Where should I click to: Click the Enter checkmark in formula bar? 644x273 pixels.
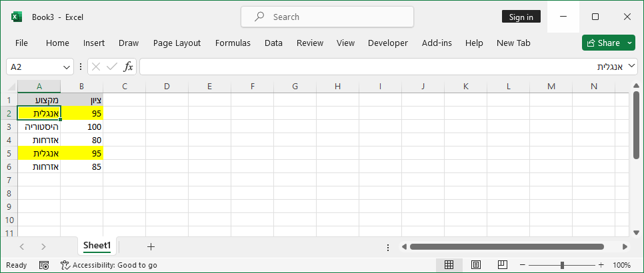pyautogui.click(x=111, y=67)
